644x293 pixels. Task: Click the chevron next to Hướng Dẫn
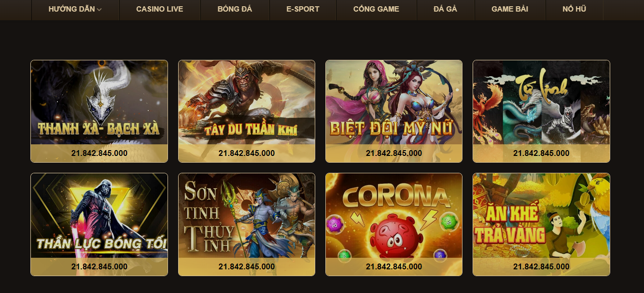click(x=99, y=10)
